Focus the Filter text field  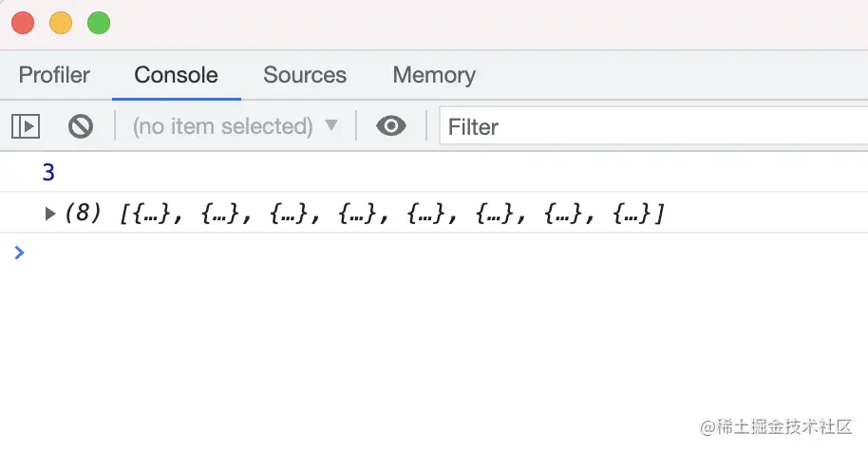(653, 126)
